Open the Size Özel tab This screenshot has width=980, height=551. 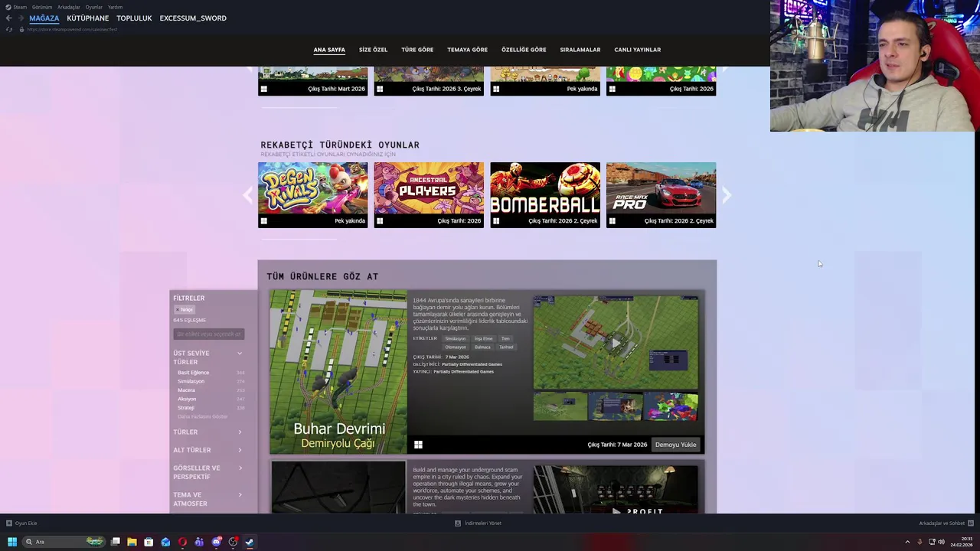(x=373, y=50)
